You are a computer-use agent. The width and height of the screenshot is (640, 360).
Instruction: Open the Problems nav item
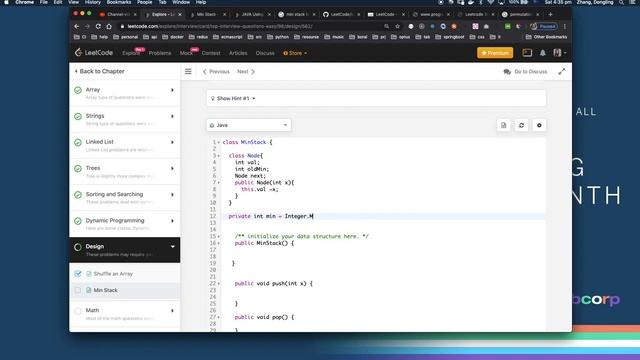160,53
